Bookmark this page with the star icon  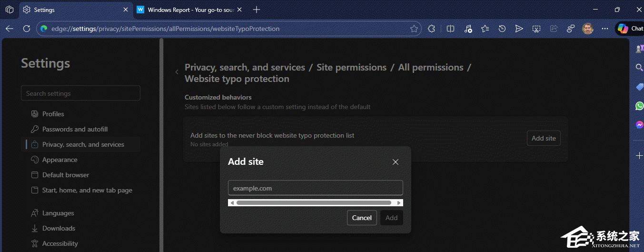tap(414, 29)
